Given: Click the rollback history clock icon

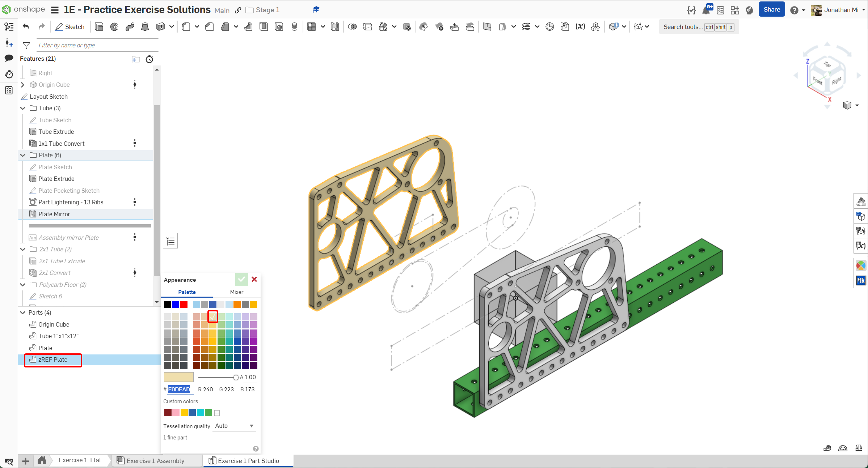Looking at the screenshot, I should point(149,59).
